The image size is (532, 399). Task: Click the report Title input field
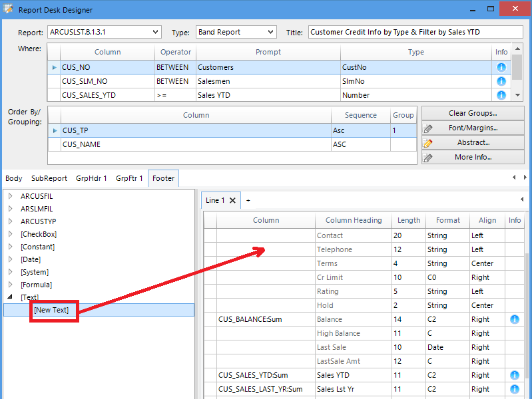click(415, 32)
